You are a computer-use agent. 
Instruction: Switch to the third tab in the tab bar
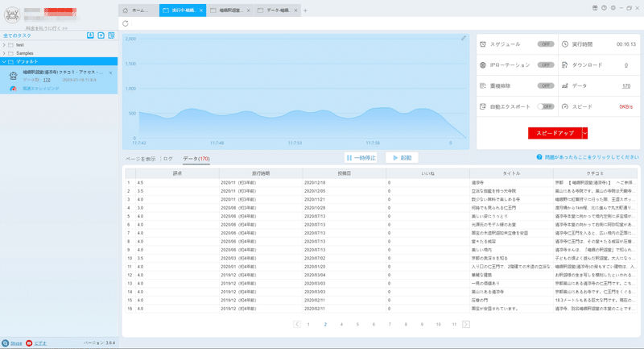tap(230, 10)
